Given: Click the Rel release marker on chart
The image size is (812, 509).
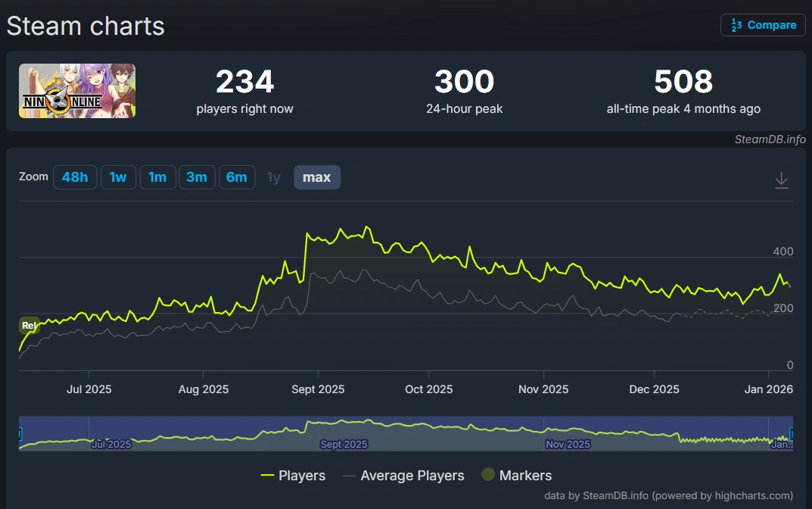Looking at the screenshot, I should [30, 326].
